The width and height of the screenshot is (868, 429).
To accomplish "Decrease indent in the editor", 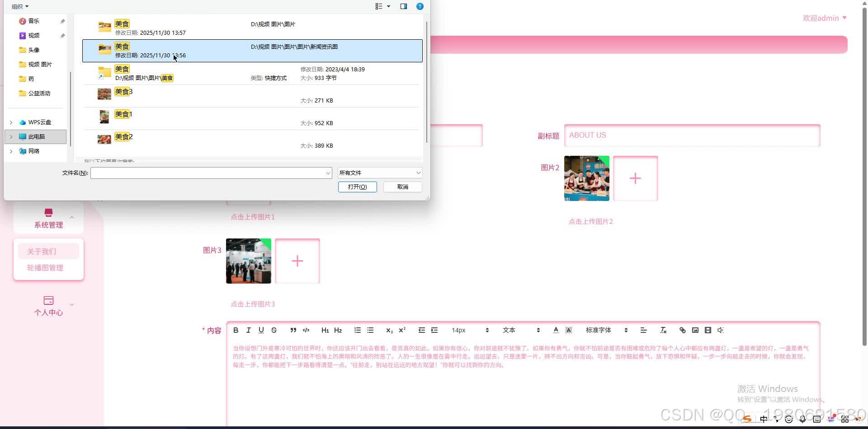I will pos(421,330).
